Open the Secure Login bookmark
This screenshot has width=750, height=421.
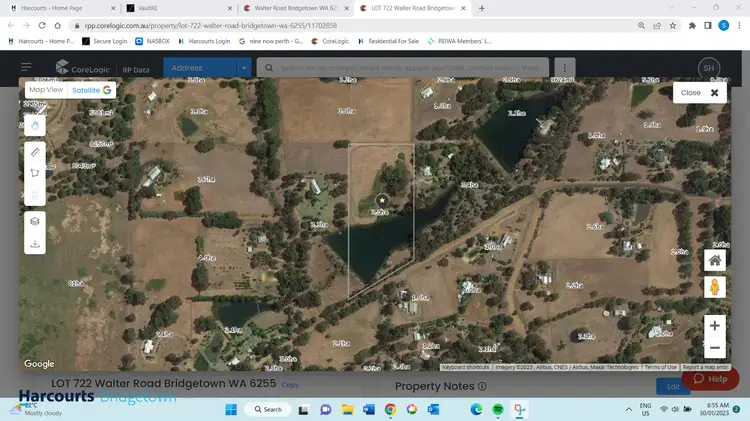coord(105,41)
